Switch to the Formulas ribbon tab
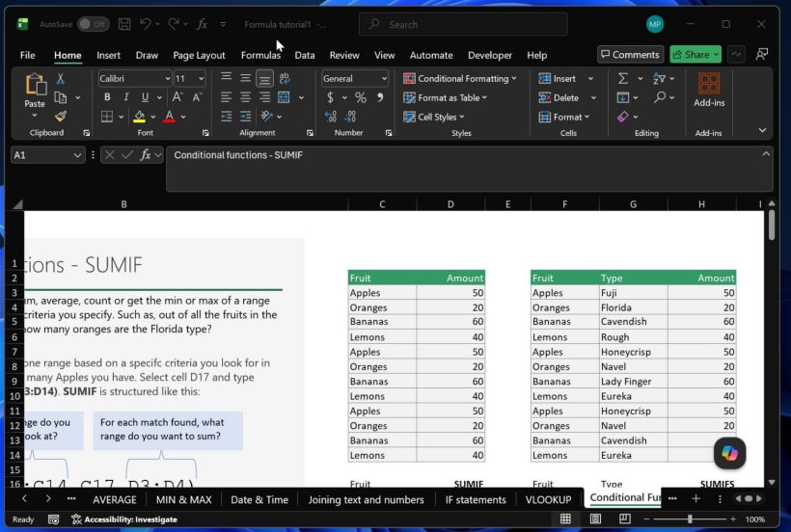Screen dimensions: 791x532 pos(260,55)
